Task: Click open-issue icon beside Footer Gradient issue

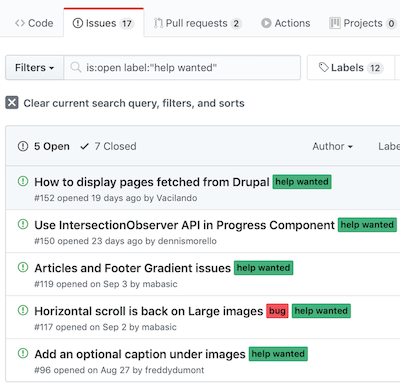Action: pos(23,267)
